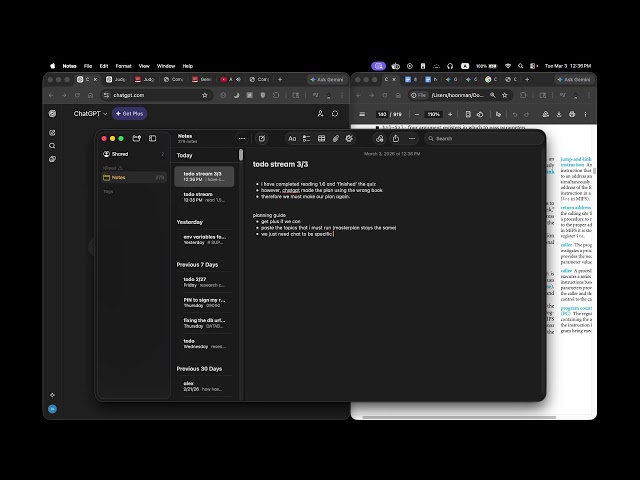Select the Shared folder in Notes sidebar
This screenshot has height=480, width=640.
[x=133, y=154]
